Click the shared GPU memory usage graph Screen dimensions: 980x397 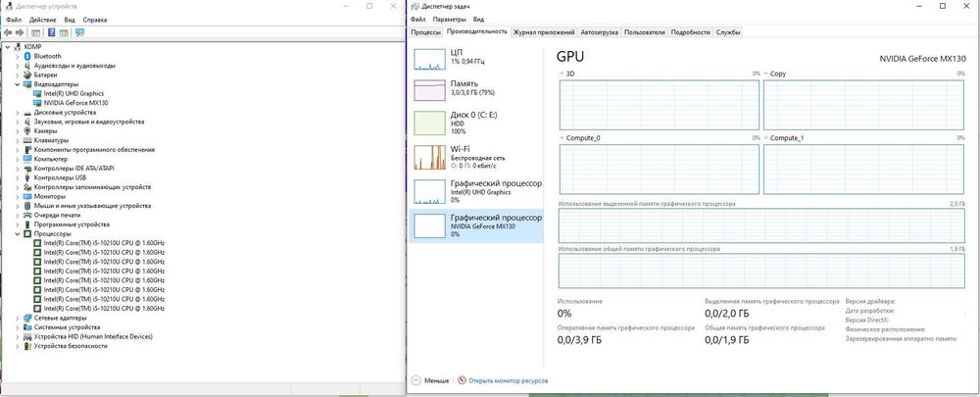pos(761,271)
